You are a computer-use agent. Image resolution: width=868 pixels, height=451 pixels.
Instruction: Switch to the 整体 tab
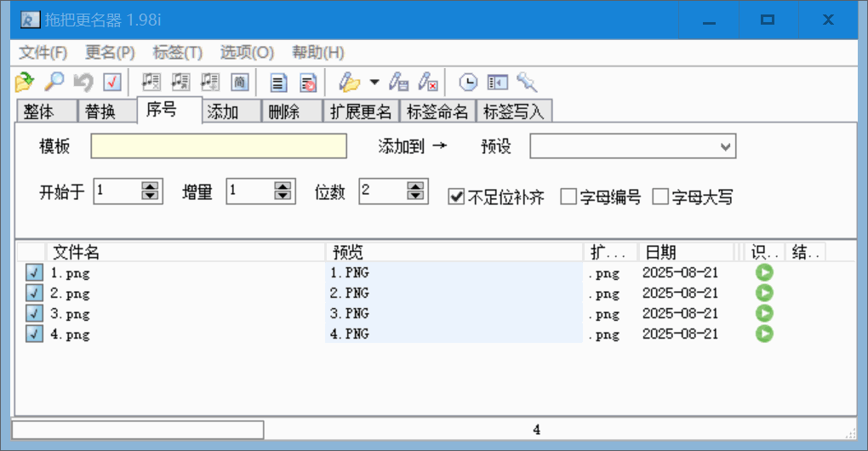[x=47, y=111]
